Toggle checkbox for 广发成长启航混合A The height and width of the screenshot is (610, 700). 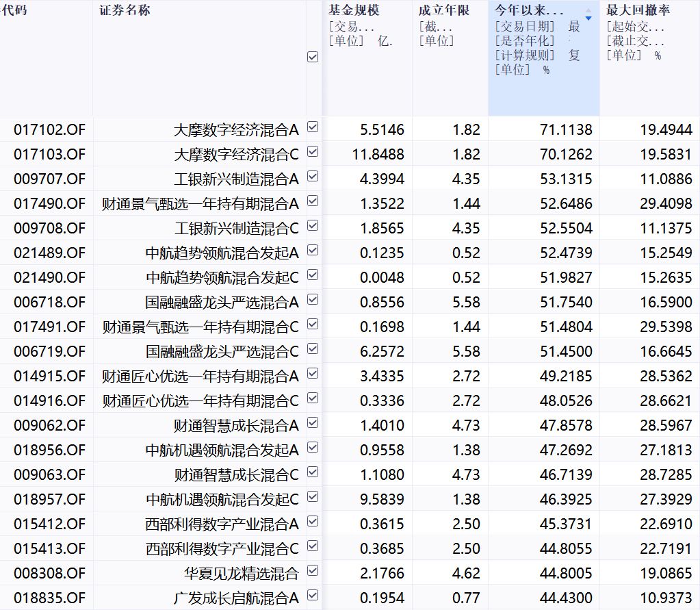pyautogui.click(x=313, y=595)
